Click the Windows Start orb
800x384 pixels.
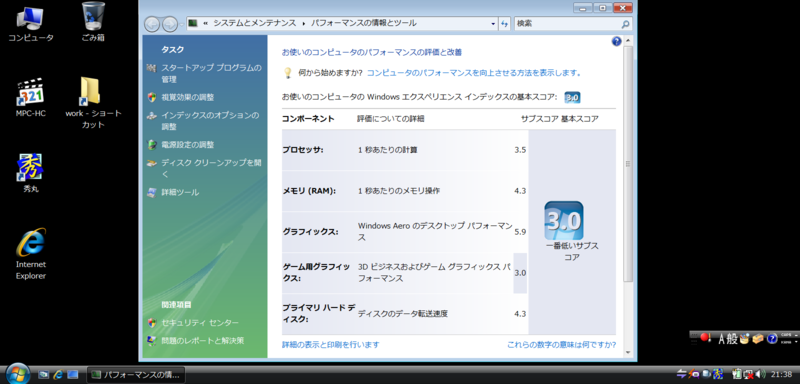(x=18, y=374)
